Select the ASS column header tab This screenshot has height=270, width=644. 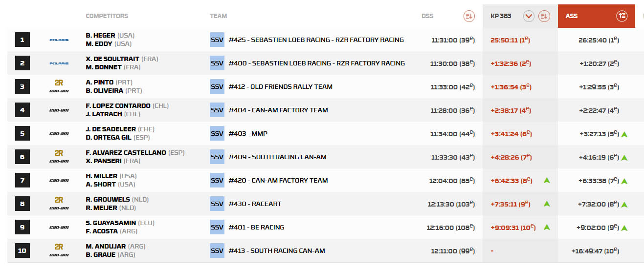pyautogui.click(x=572, y=16)
